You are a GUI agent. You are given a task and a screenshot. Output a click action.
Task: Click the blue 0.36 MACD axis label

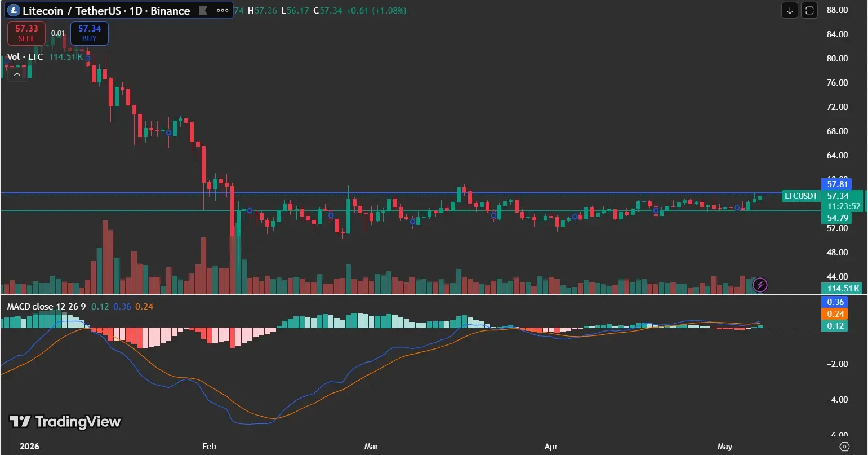835,302
